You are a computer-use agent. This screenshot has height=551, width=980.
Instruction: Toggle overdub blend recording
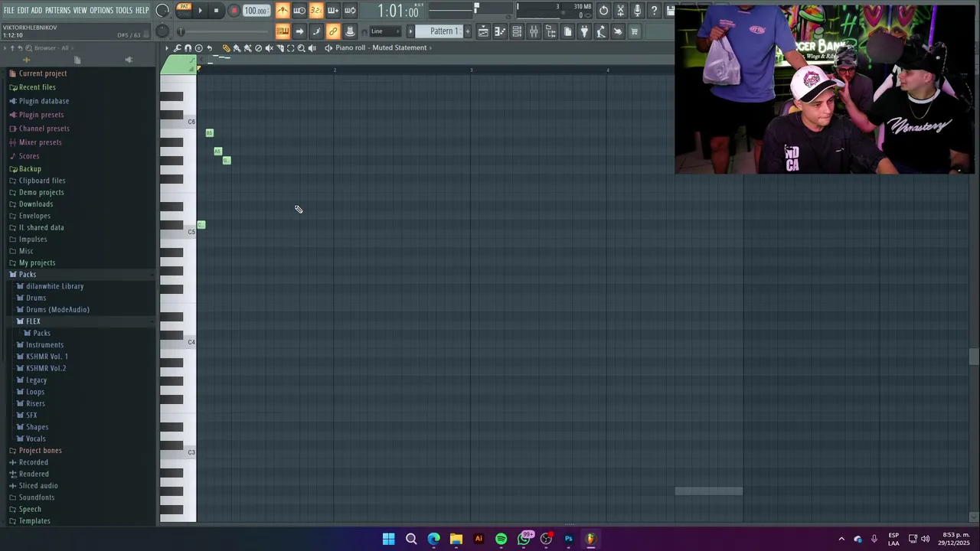[333, 11]
